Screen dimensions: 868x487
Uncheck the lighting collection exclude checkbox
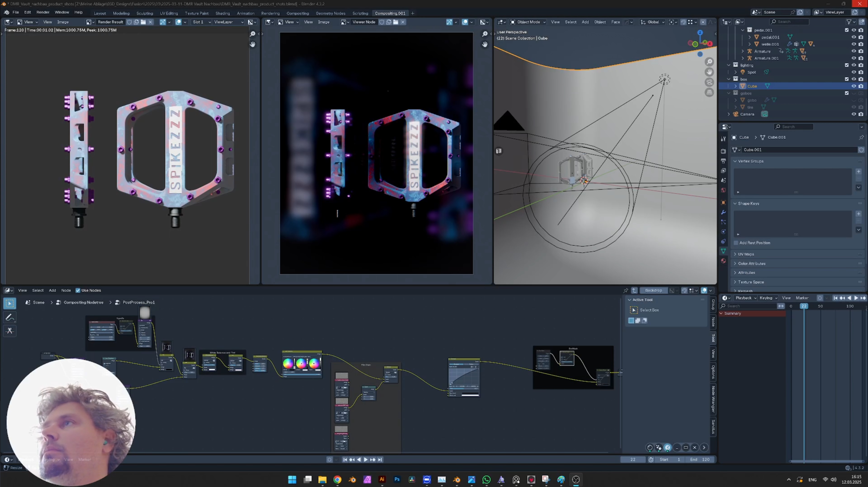(x=847, y=65)
